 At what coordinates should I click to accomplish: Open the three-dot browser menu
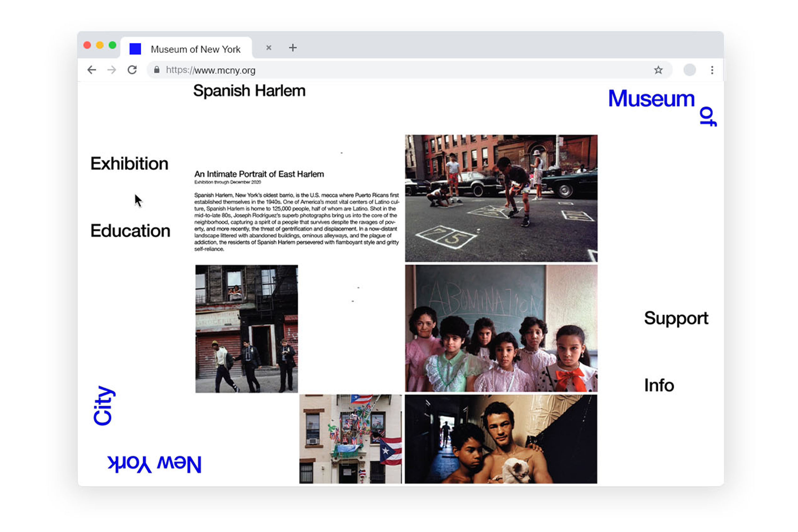pyautogui.click(x=712, y=70)
